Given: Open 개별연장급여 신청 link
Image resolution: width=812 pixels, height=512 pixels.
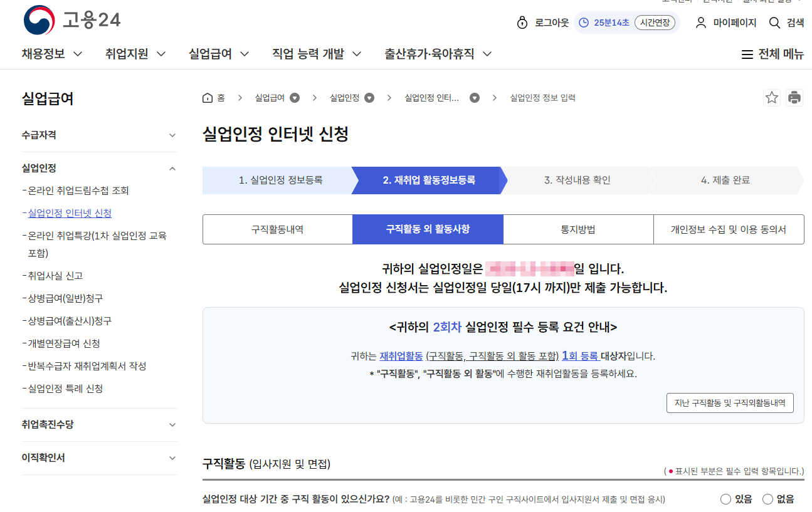Looking at the screenshot, I should point(64,343).
